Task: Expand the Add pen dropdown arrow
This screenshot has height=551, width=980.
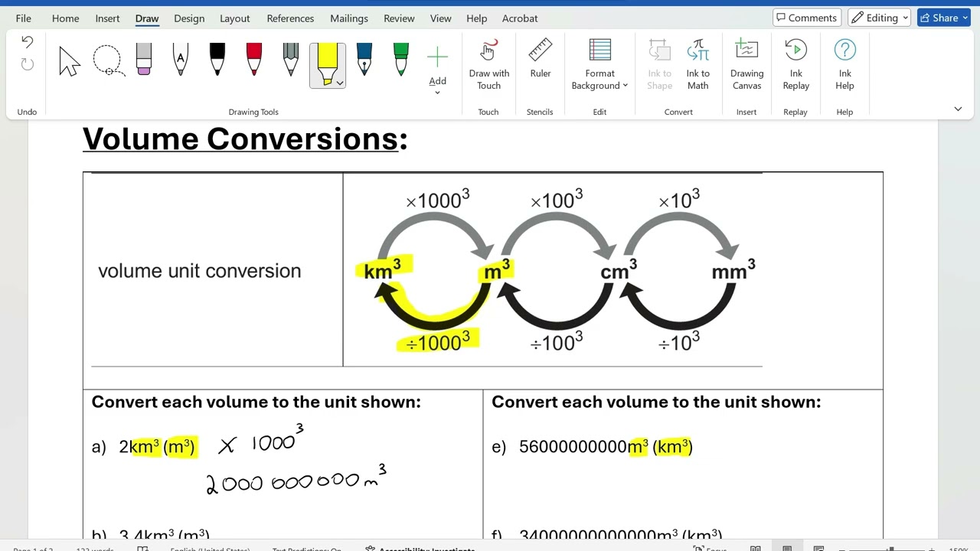Action: click(437, 93)
